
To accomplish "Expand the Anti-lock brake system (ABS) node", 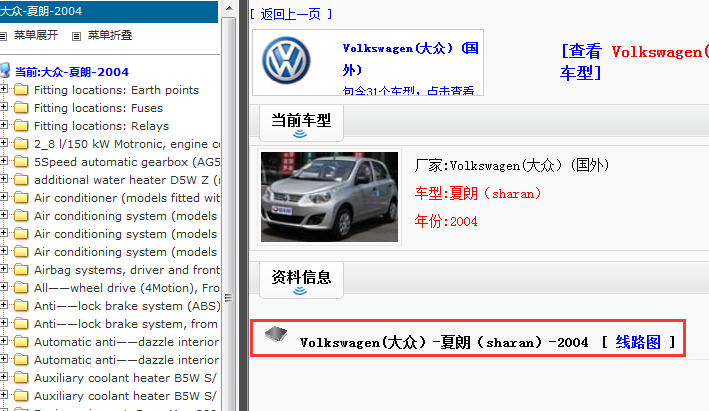I will pos(4,305).
